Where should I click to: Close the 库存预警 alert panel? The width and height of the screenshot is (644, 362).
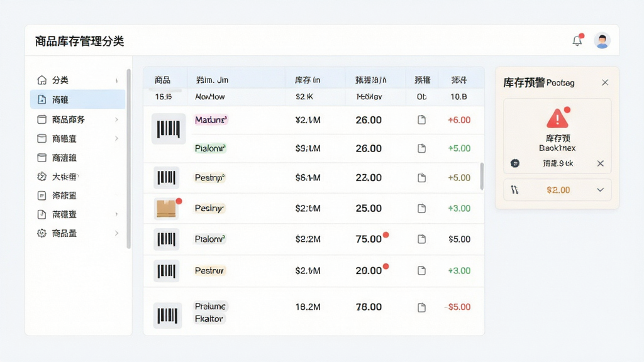tap(605, 82)
